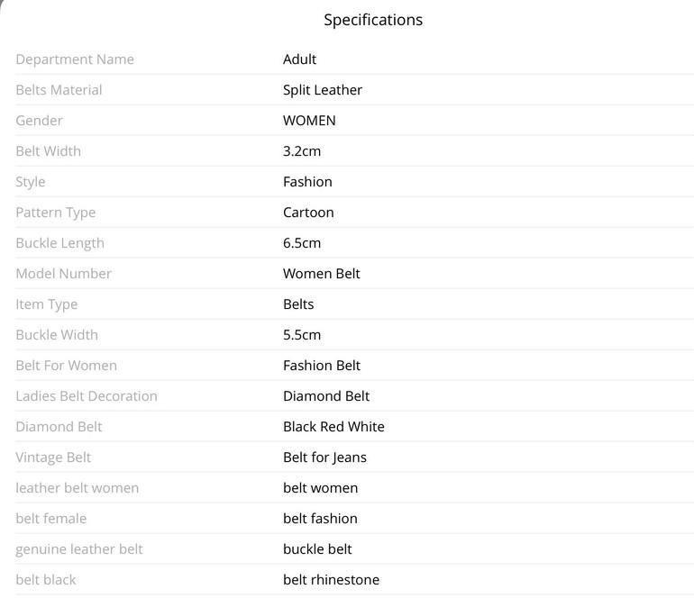Select the belt rhinestone value
This screenshot has height=616, width=694.
(331, 580)
